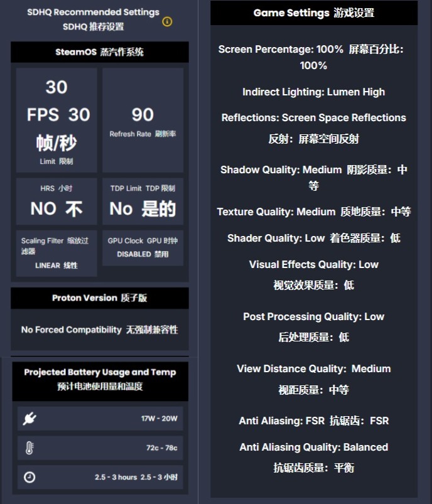Click the thermometer temperature icon
432x504 pixels.
(x=30, y=448)
